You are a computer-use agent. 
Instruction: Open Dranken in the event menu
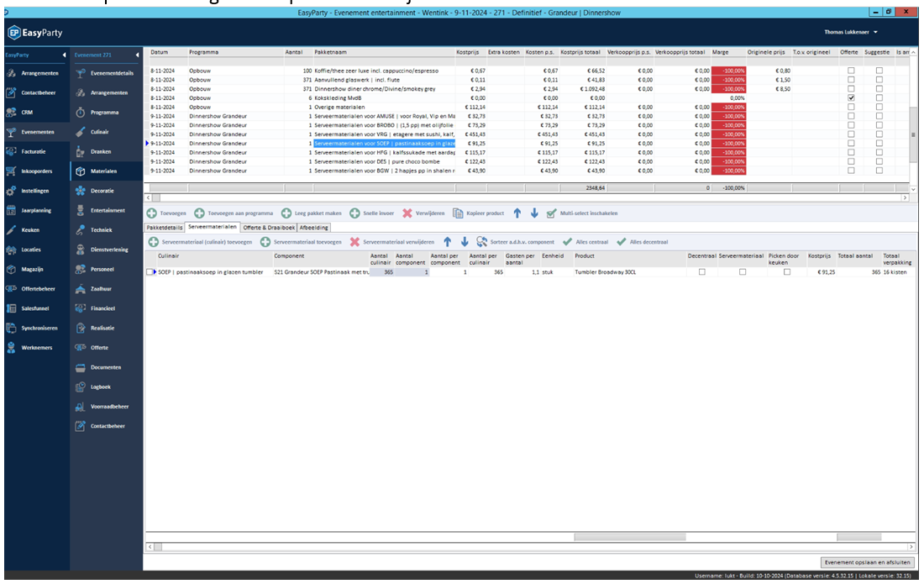(106, 151)
